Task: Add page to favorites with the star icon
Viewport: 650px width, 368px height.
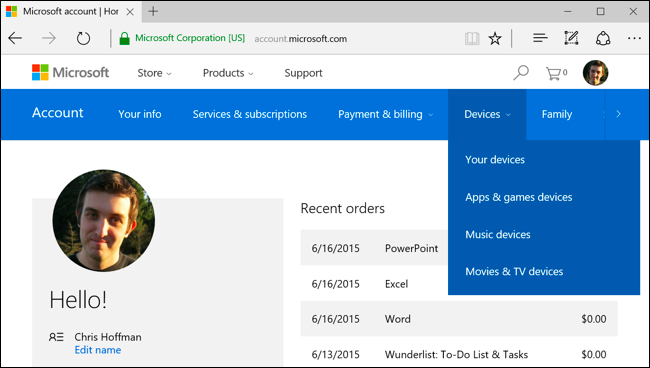Action: click(495, 39)
